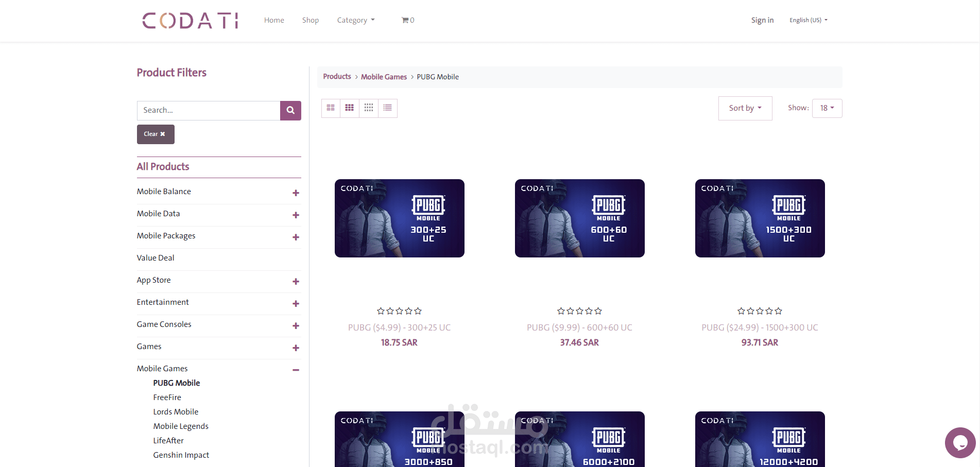980x467 pixels.
Task: Select the App Store category
Action: pos(153,280)
